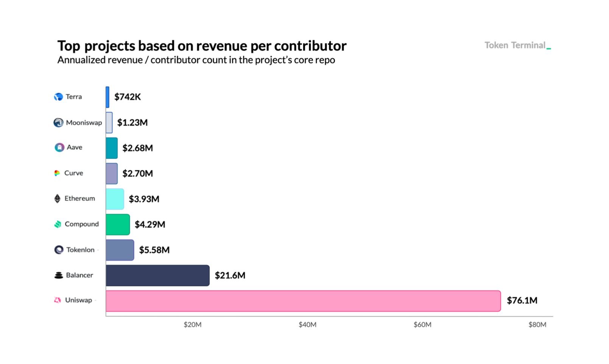Image resolution: width=609 pixels, height=364 pixels.
Task: Click the $20M axis tick label
Action: click(193, 325)
